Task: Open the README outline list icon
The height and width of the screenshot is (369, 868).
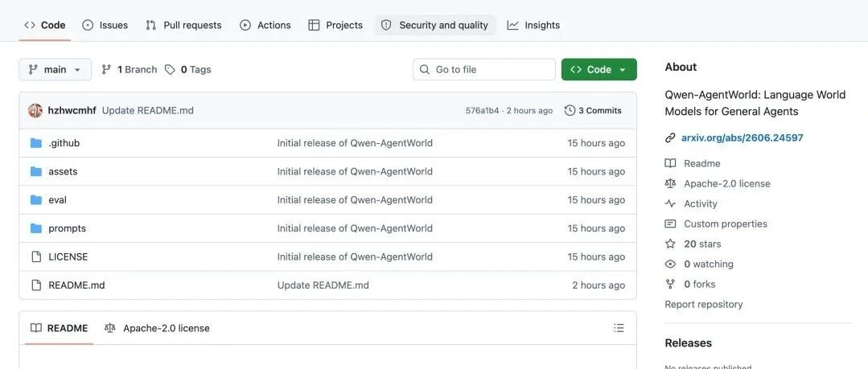Action: (x=619, y=328)
